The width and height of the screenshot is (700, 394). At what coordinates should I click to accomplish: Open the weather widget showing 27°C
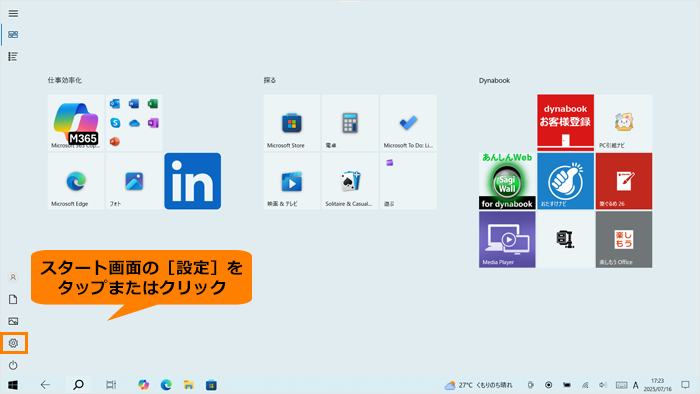479,385
